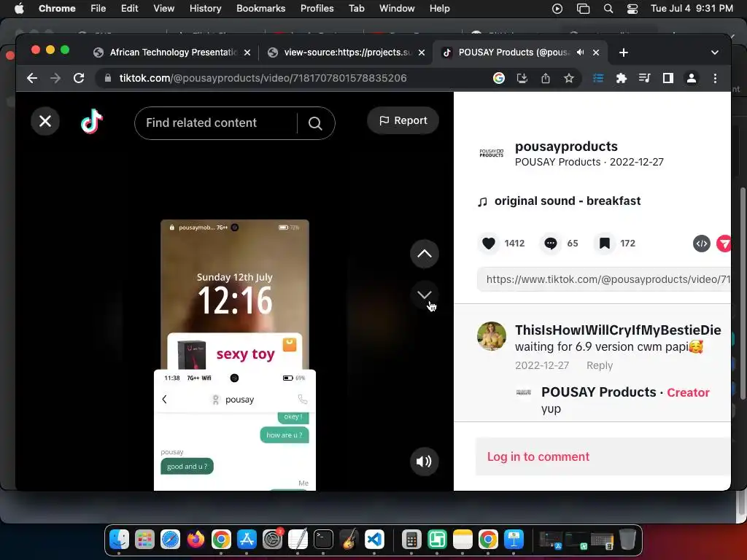The image size is (747, 560).
Task: Open the History menu
Action: click(205, 9)
